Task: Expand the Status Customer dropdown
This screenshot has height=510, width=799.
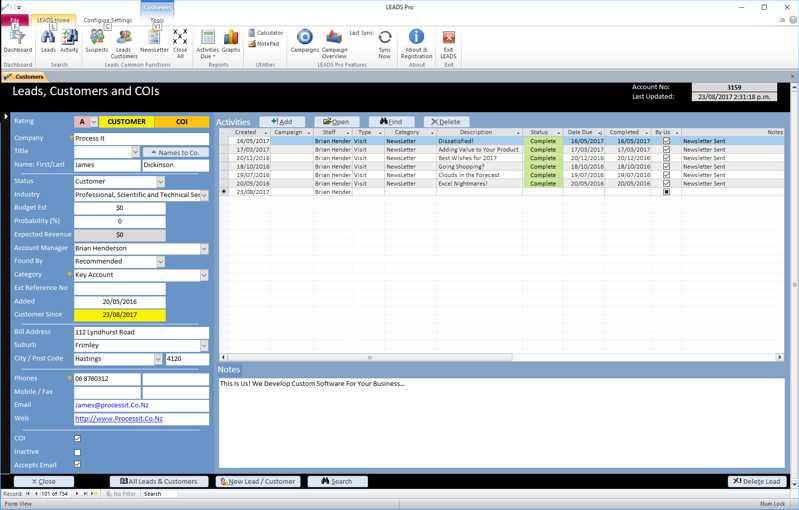Action: click(161, 181)
